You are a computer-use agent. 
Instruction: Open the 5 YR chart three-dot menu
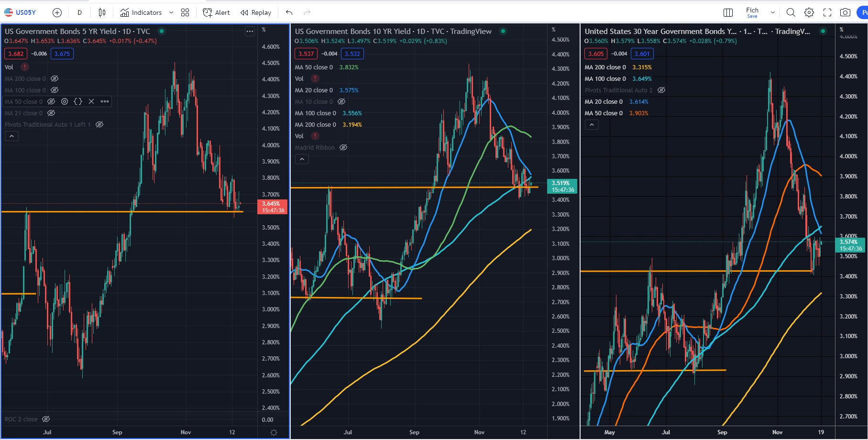click(x=250, y=31)
